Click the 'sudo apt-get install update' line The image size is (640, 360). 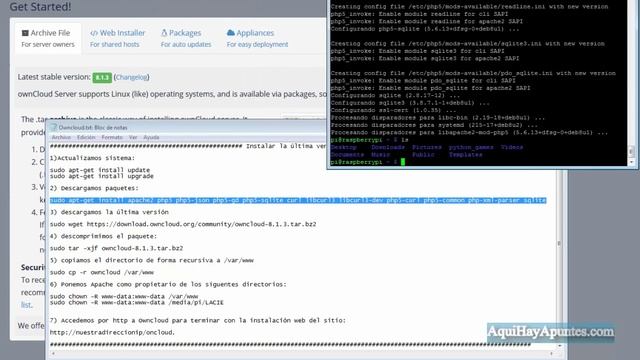tap(100, 170)
